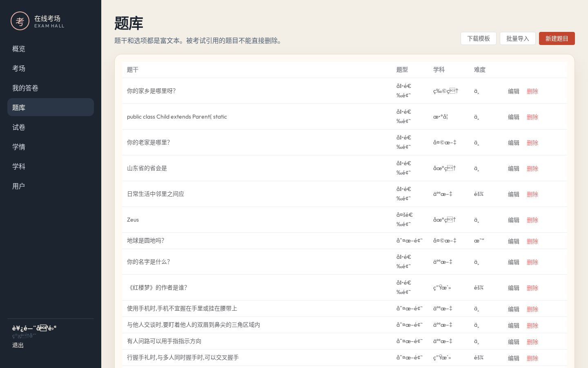Delete the question 你的老家是哪里?

pyautogui.click(x=532, y=143)
